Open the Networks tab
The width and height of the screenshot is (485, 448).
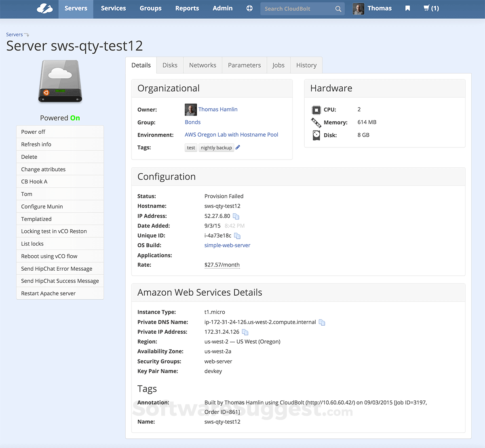pos(202,65)
